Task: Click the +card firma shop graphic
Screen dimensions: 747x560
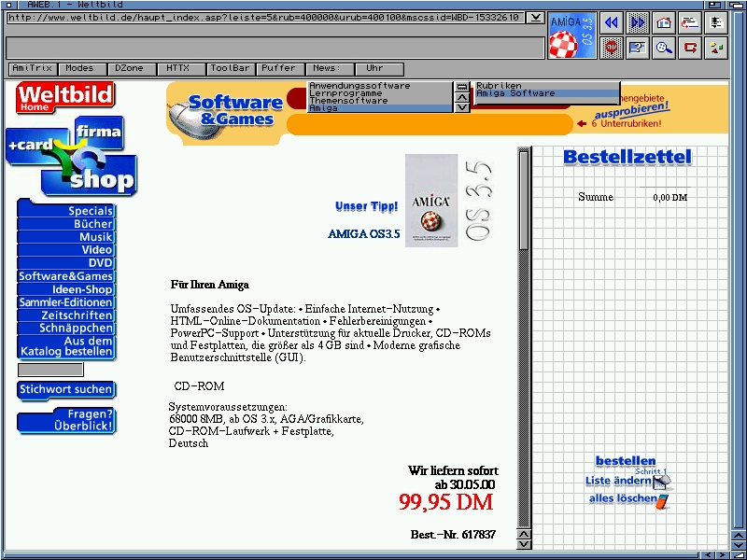Action: [x=72, y=156]
